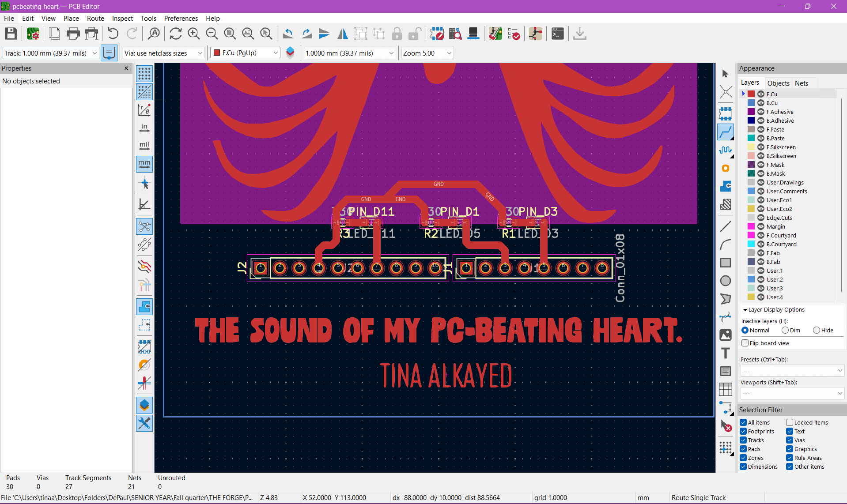Select the Dim inactive layers option

click(785, 330)
